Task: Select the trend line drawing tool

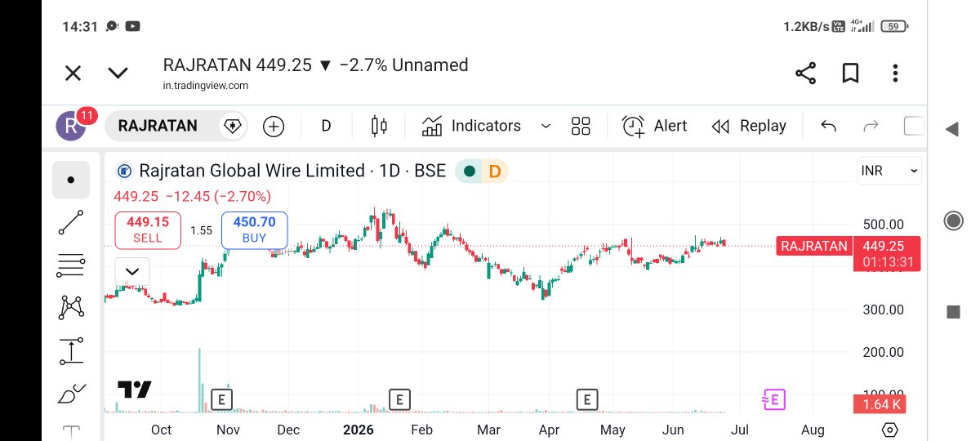Action: (x=71, y=222)
